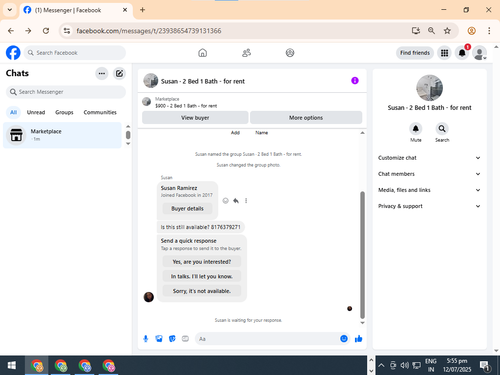500x375 pixels.
Task: Start a new message with compose icon
Action: 119,73
